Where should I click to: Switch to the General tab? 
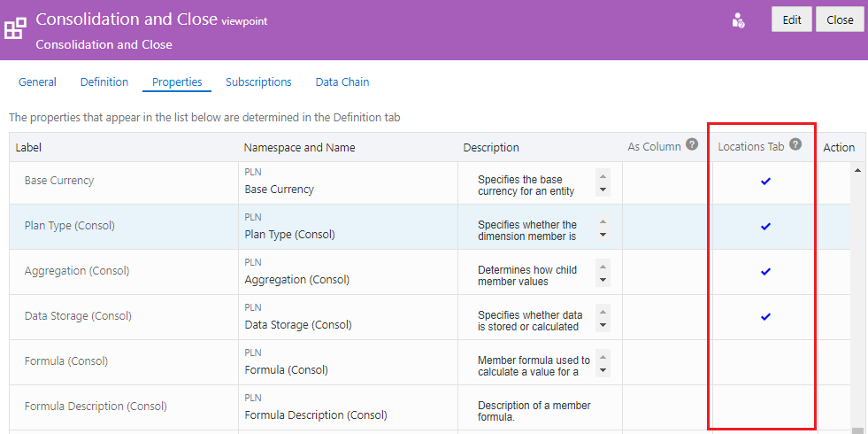point(37,81)
